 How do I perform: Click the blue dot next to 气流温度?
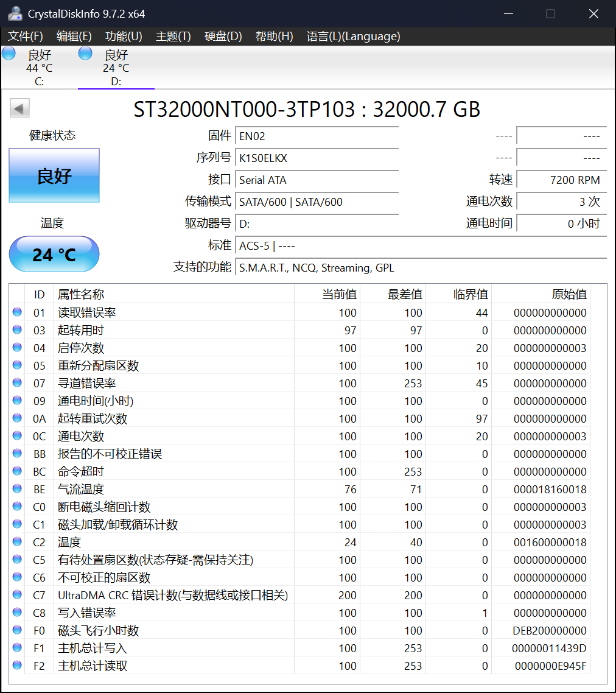tap(16, 488)
